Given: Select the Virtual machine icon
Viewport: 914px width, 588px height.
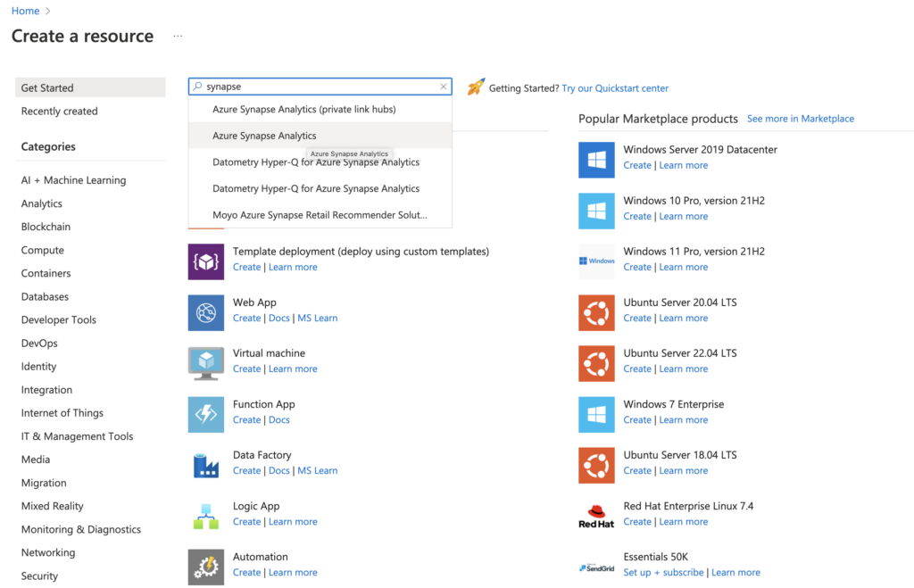Looking at the screenshot, I should click(x=206, y=362).
